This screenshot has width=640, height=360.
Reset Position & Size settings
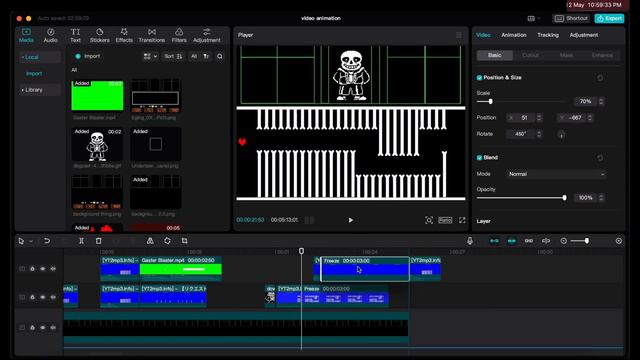tap(600, 78)
